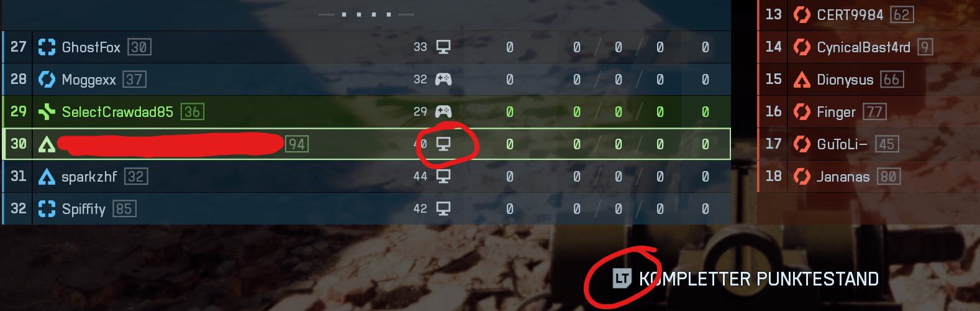The width and height of the screenshot is (980, 311).
Task: Click Spiffity's monitor platform icon
Action: coord(443,209)
